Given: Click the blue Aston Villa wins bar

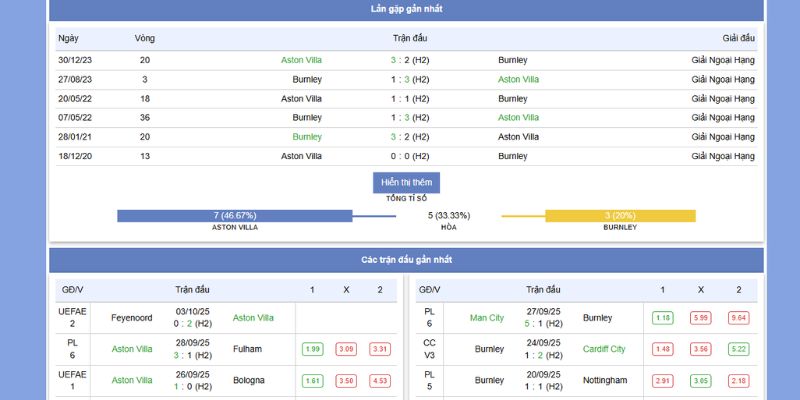Looking at the screenshot, I should click(x=235, y=216).
